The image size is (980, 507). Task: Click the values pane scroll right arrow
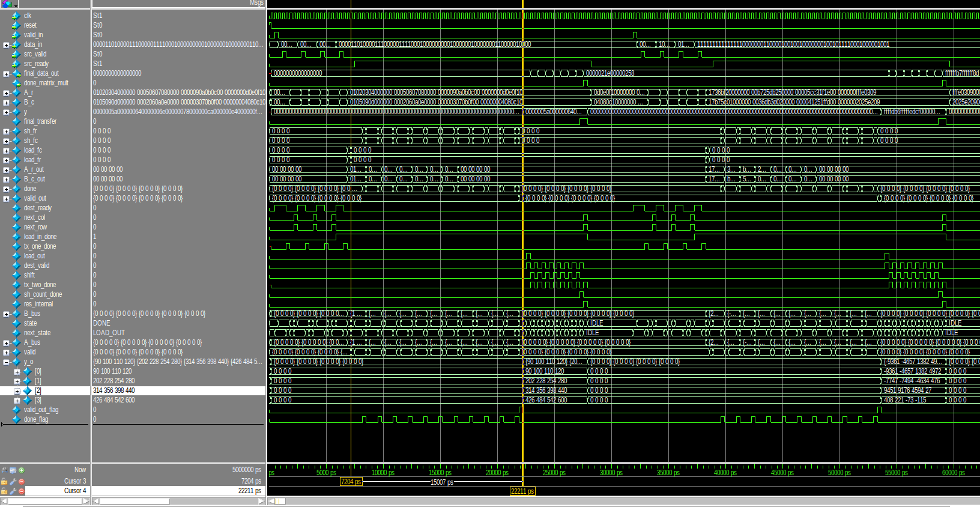261,501
